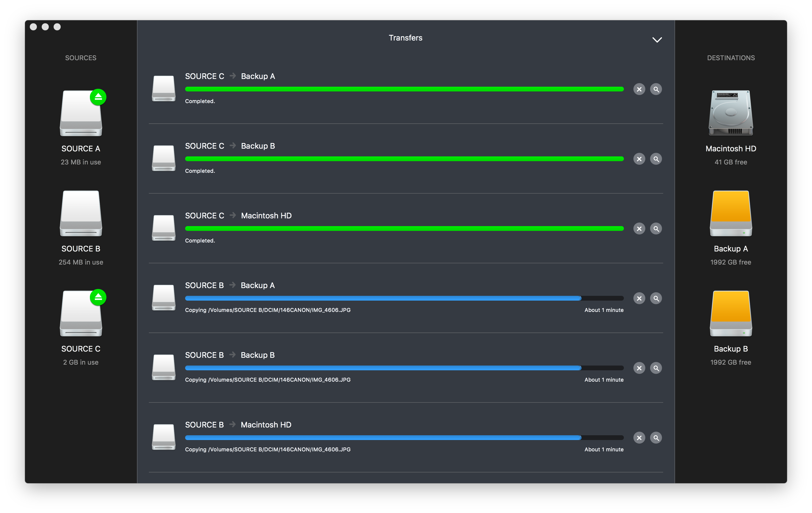
Task: Eject the SOURCE A drive
Action: point(98,97)
